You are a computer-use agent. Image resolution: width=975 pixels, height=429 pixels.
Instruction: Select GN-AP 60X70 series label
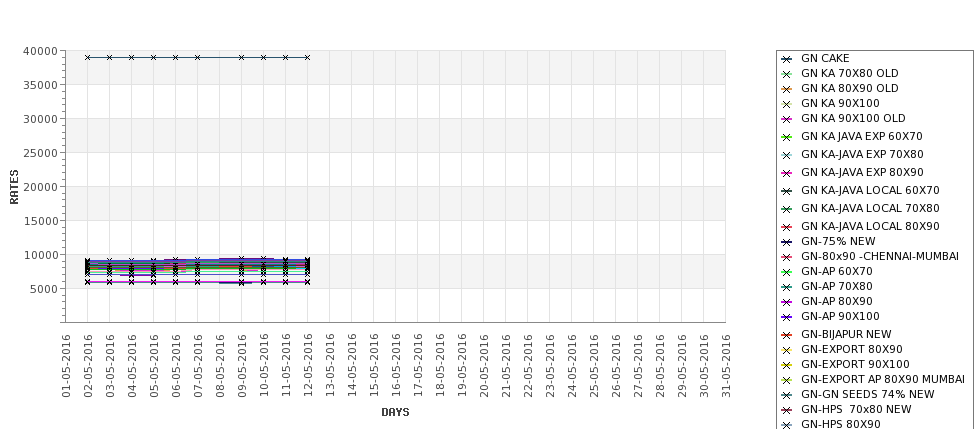click(836, 271)
